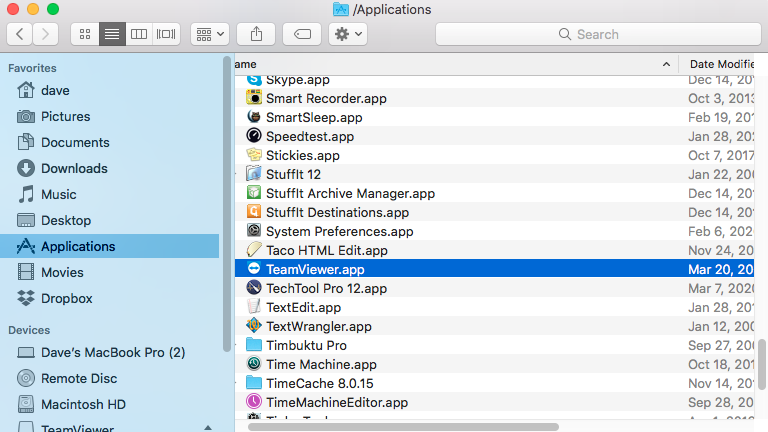Select the 'StuffIt 12' file name

tap(293, 174)
